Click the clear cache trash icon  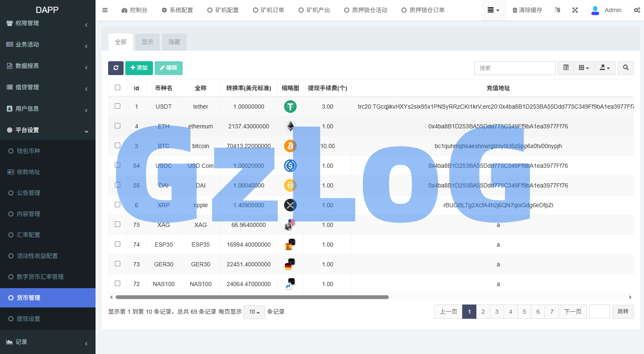coord(528,10)
